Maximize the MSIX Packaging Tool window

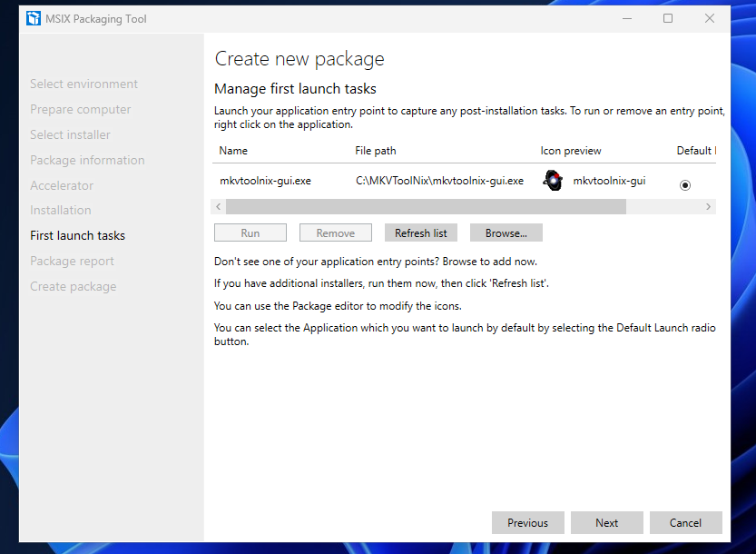(x=668, y=18)
